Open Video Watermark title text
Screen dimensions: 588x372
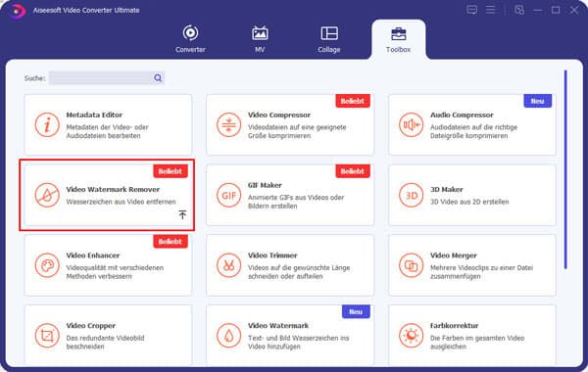point(278,326)
